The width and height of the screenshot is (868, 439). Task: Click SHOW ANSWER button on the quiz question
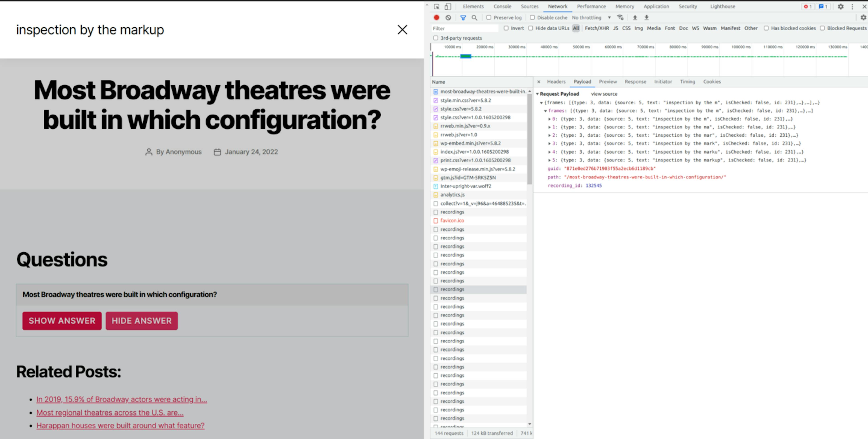click(61, 320)
